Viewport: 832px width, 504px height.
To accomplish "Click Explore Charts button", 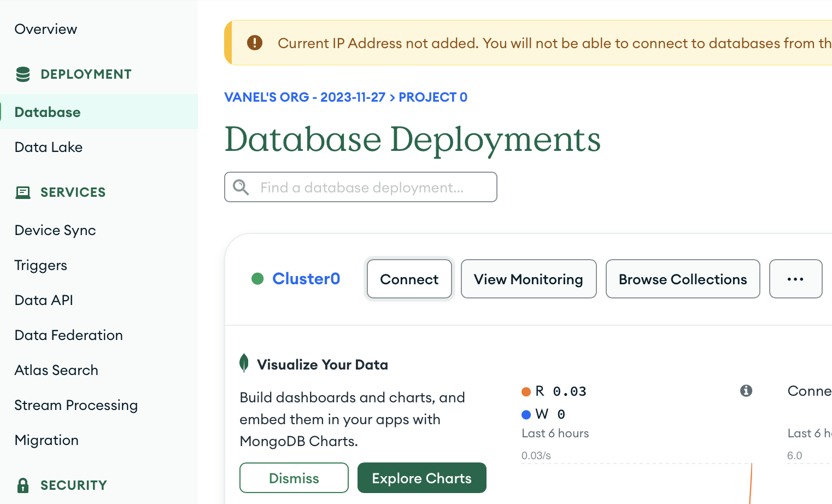I will point(422,478).
